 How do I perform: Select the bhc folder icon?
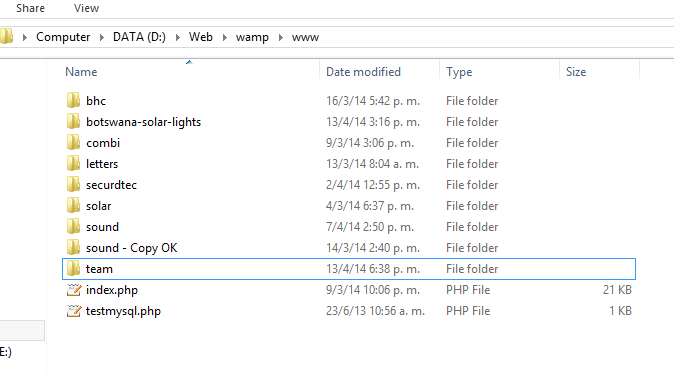(x=74, y=101)
